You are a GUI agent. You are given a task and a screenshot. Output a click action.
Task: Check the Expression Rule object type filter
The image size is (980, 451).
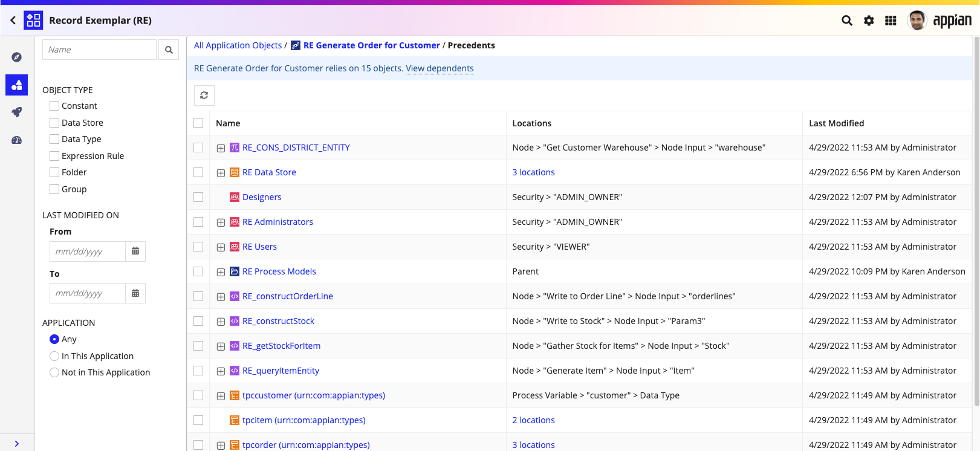point(54,156)
